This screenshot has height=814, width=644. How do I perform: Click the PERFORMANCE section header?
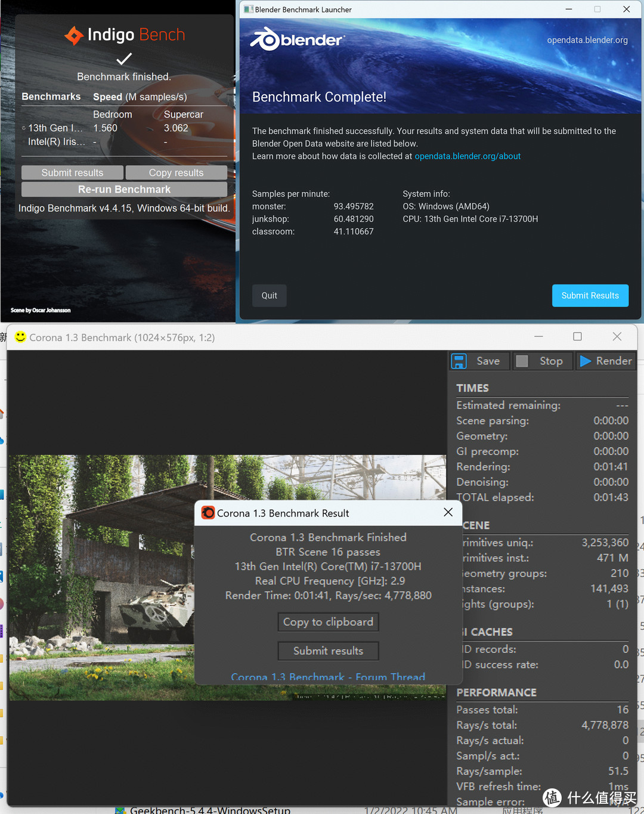tap(496, 692)
